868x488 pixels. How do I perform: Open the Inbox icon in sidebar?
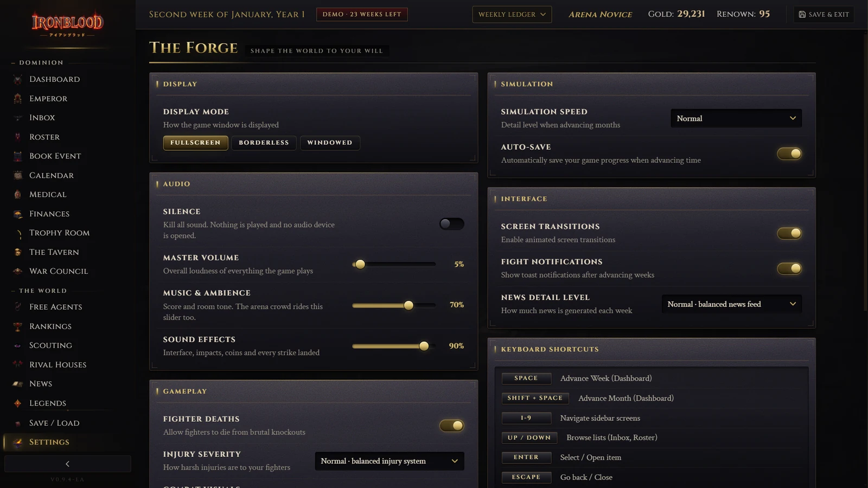point(18,118)
